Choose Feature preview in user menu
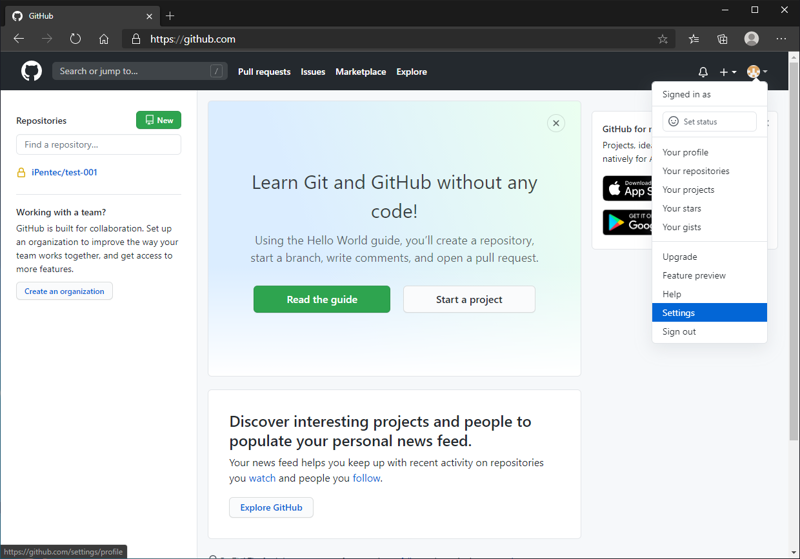800x559 pixels. point(709,275)
